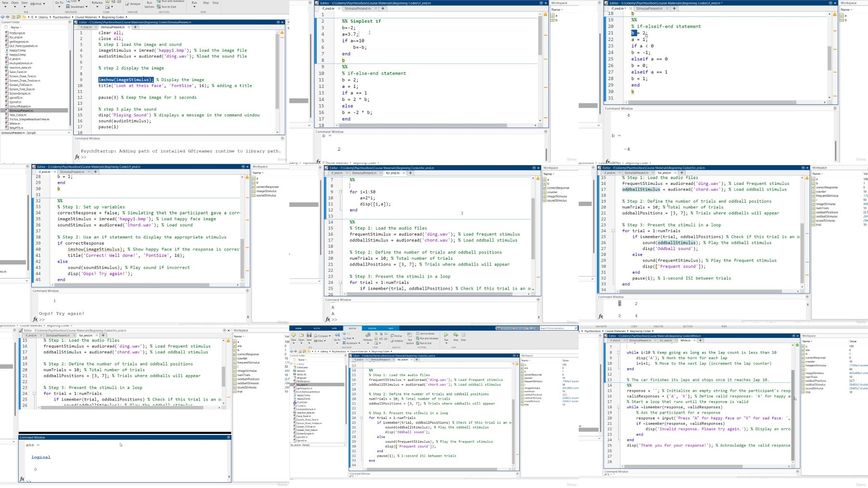This screenshot has width=868, height=488.
Task: Click the save disk icon in quick access bar
Action: pyautogui.click(x=499, y=328)
